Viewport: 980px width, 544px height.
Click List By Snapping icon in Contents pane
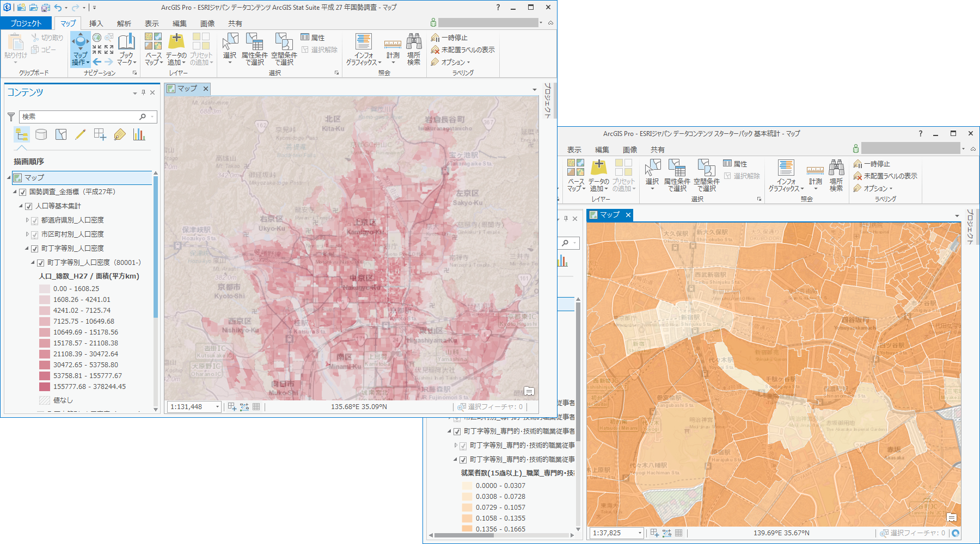tap(100, 134)
